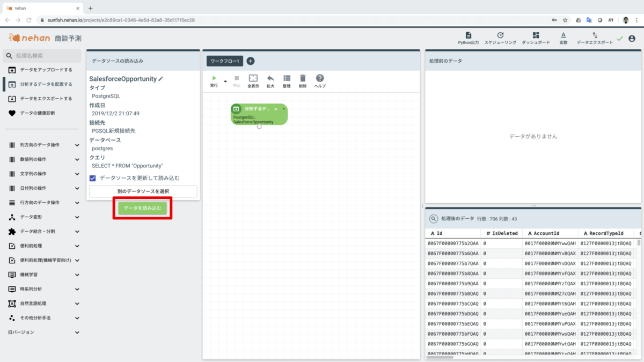Expand データ変形 category
The width and height of the screenshot is (644, 362).
(x=44, y=217)
